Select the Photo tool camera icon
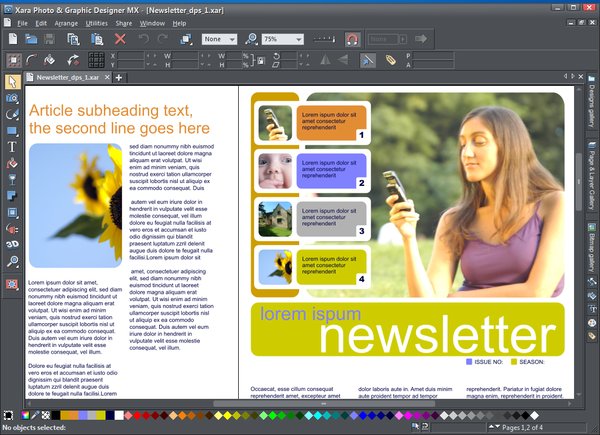Image resolution: width=600 pixels, height=435 pixels. [12, 98]
